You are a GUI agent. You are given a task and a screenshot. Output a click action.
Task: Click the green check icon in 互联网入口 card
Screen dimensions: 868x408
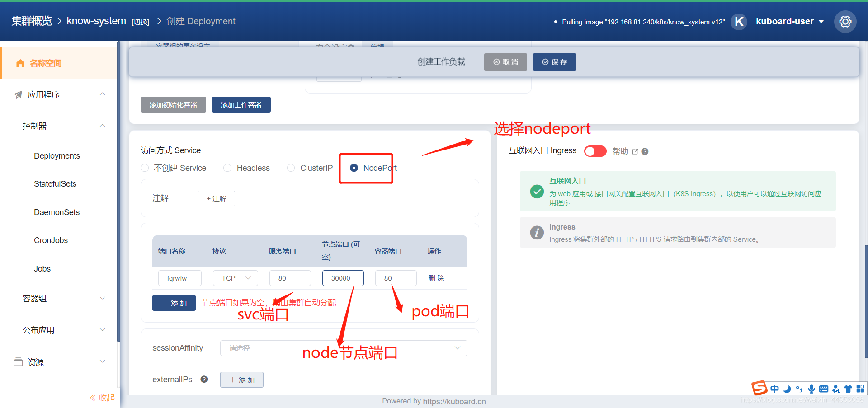[537, 191]
